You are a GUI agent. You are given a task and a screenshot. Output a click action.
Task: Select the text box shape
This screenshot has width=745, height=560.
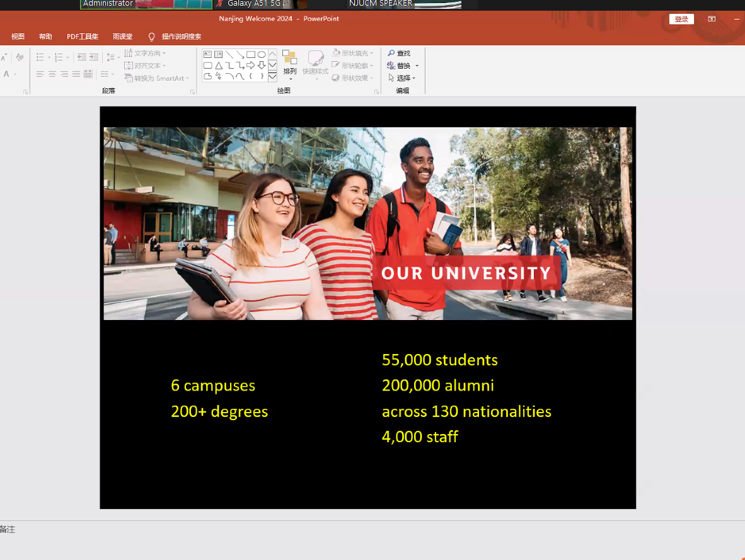click(207, 54)
